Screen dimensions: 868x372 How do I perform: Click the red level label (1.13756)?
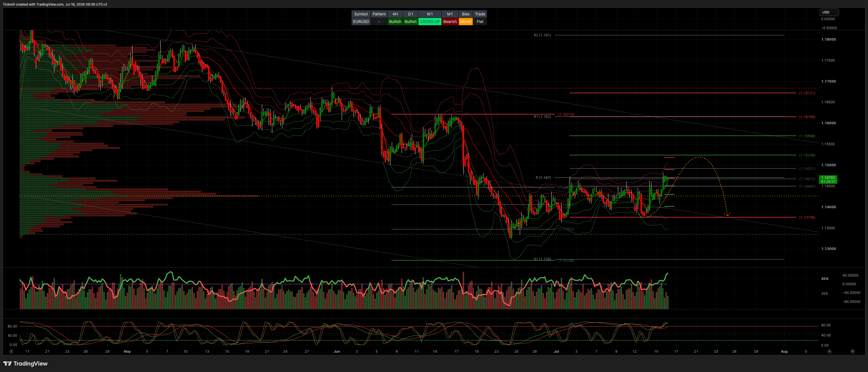pyautogui.click(x=807, y=217)
